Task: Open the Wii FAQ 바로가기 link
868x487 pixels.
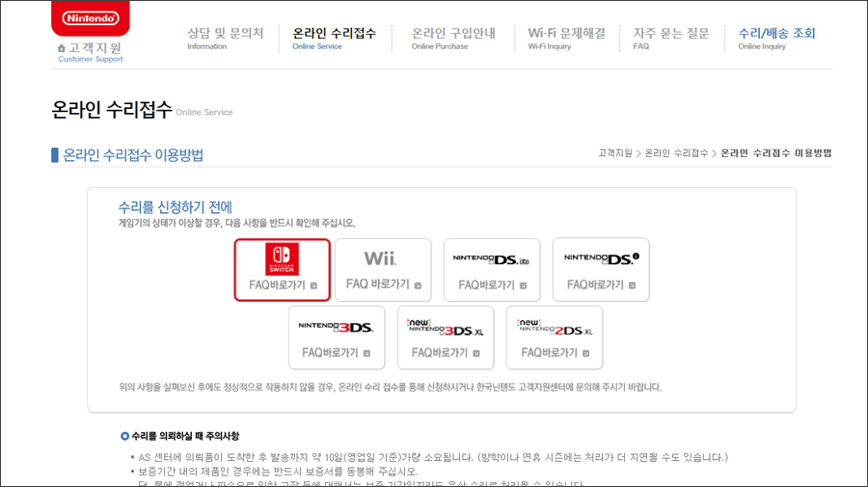Action: coord(383,284)
